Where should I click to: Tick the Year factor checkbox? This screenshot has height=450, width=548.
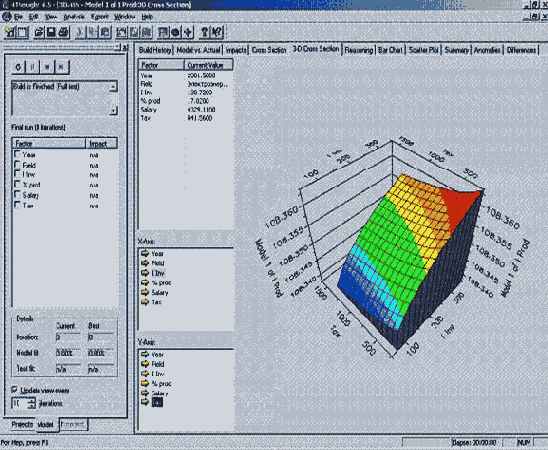click(17, 154)
